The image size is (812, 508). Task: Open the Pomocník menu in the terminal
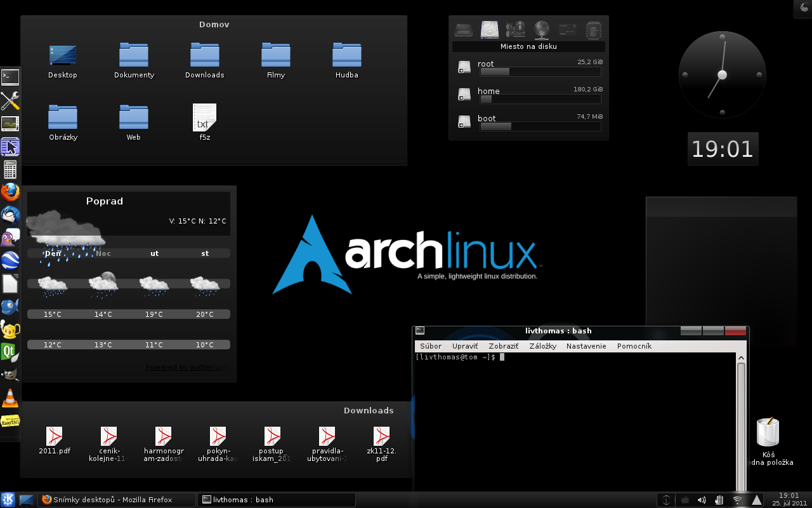click(634, 346)
